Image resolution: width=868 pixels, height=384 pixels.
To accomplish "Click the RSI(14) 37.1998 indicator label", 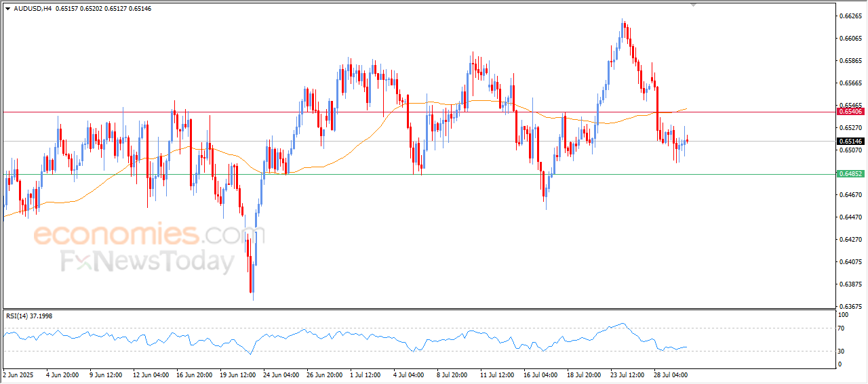I will click(x=29, y=316).
